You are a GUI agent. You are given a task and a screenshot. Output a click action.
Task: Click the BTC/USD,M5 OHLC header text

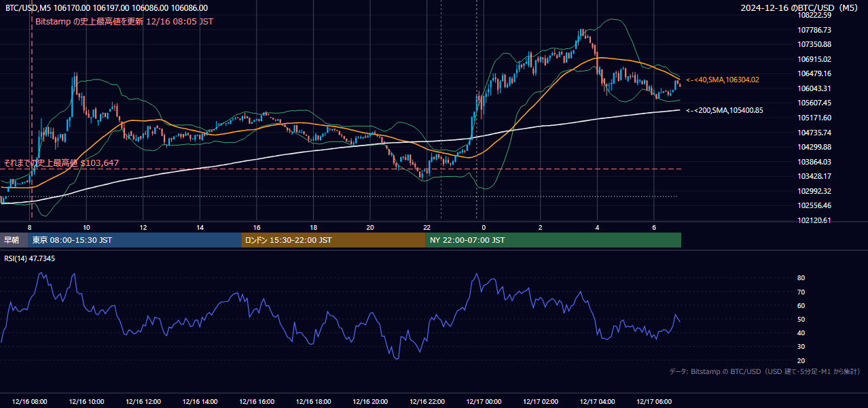click(107, 8)
